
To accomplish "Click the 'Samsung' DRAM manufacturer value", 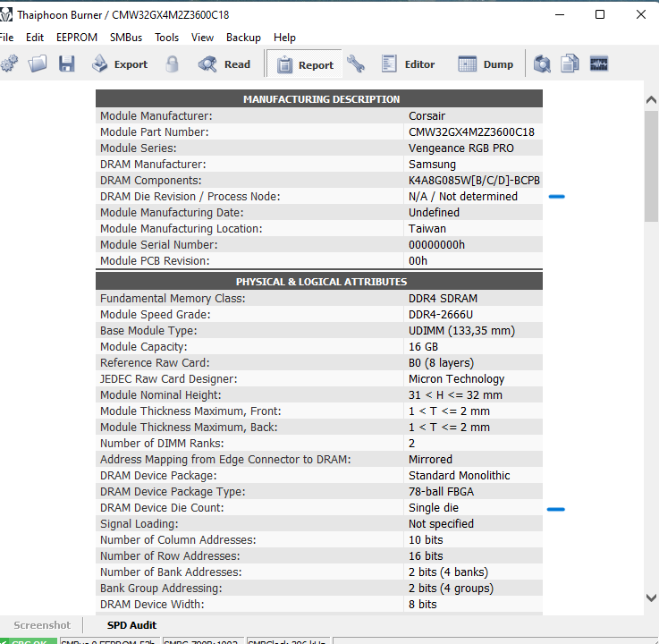I will tap(432, 165).
